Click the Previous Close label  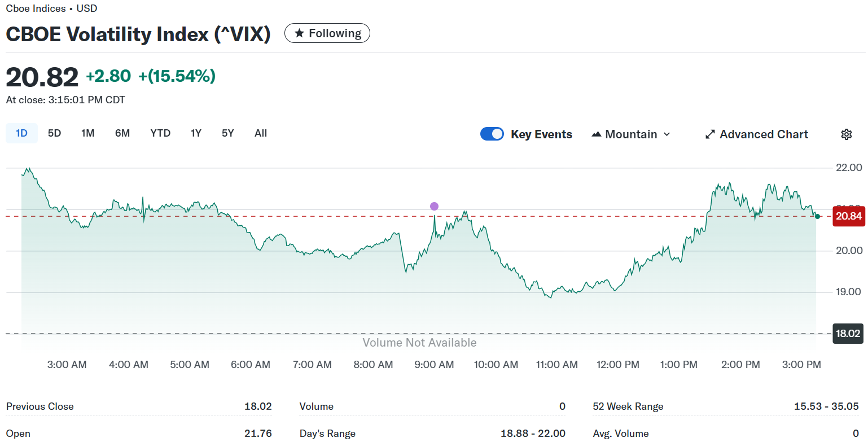click(x=40, y=406)
